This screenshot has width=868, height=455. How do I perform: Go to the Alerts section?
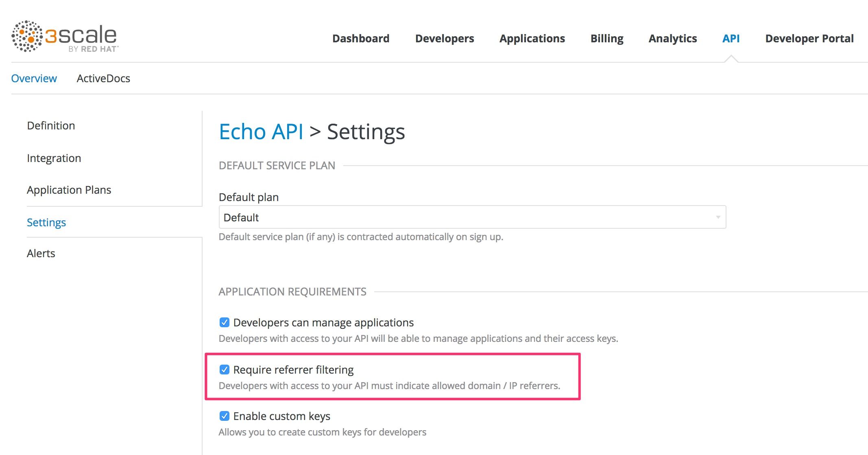(41, 253)
